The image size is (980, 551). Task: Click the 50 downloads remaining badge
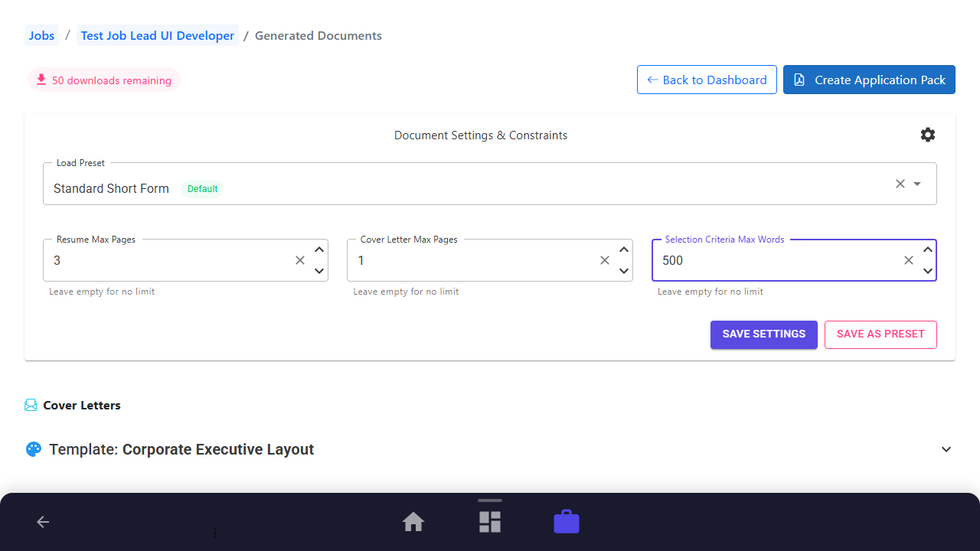tap(103, 80)
